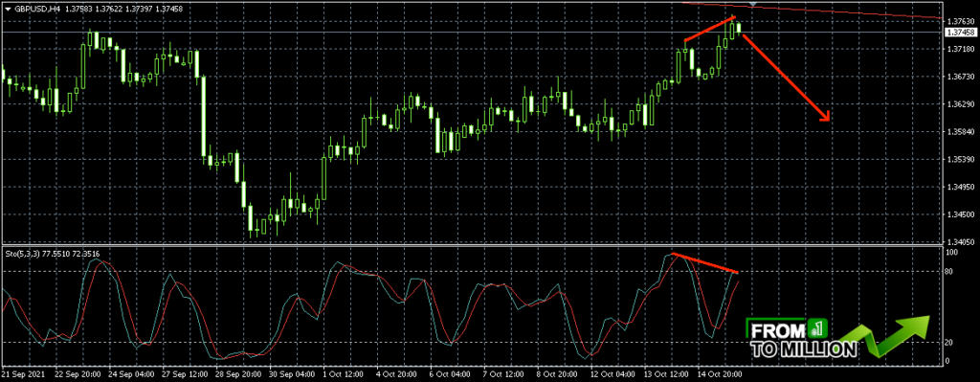Viewport: 980px width, 382px height.
Task: Click the 1.37180 price scale value
Action: (x=961, y=49)
